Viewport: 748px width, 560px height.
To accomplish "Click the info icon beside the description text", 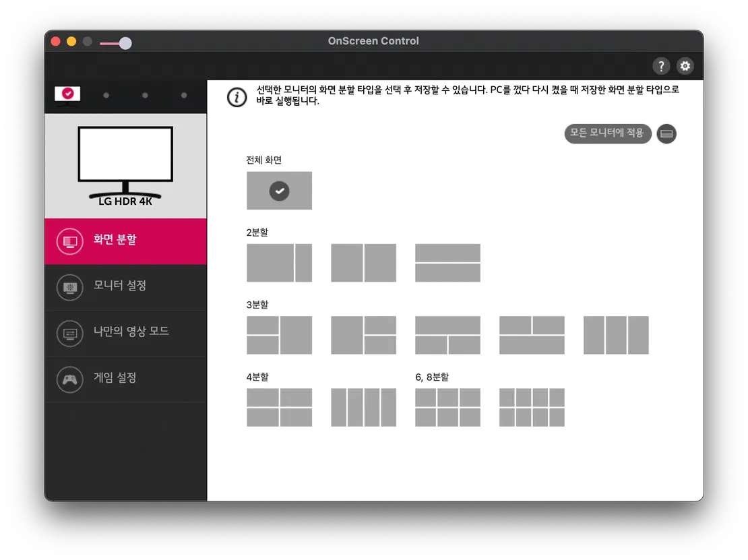I will (237, 97).
